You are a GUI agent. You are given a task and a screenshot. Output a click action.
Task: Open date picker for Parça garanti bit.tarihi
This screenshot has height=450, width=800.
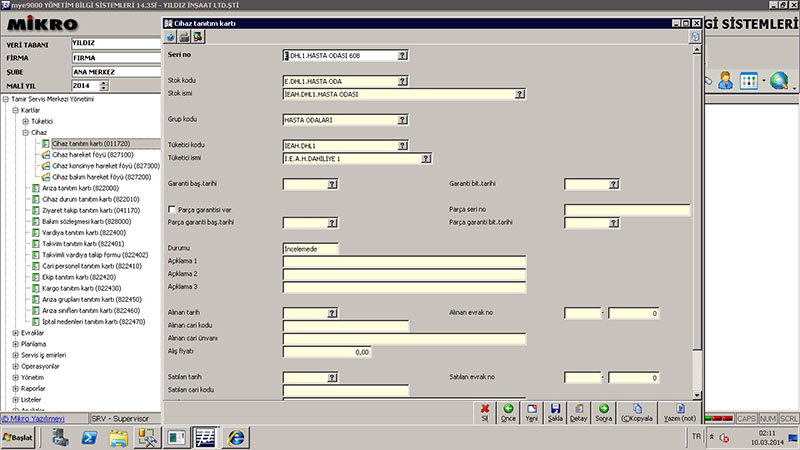(x=614, y=223)
